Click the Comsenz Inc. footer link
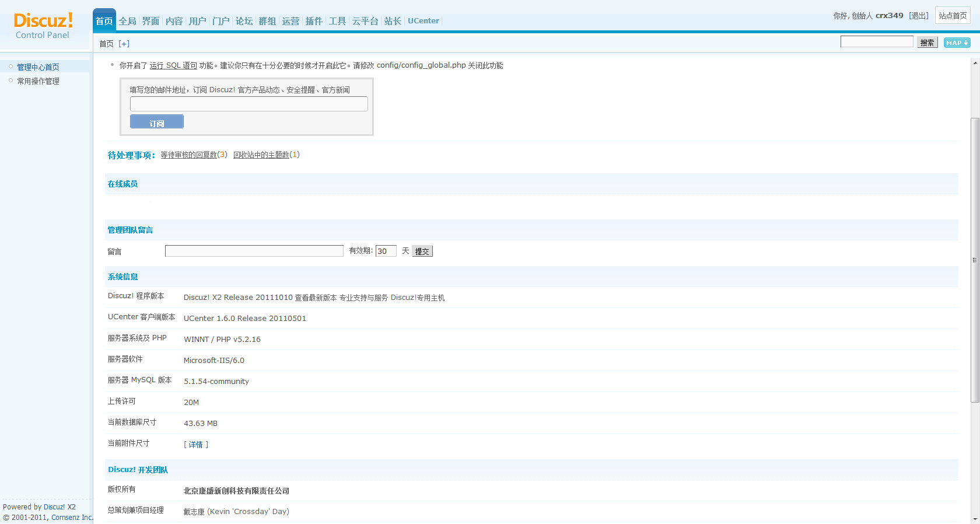 72,518
